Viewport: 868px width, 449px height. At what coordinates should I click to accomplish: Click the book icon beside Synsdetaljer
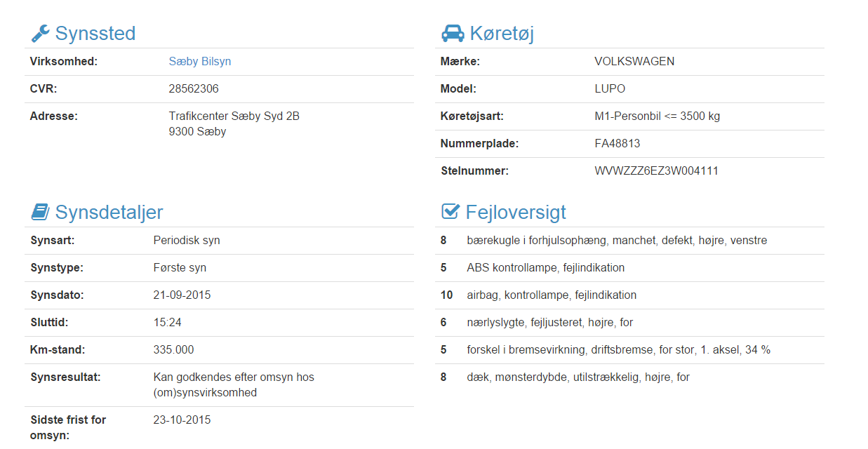40,212
